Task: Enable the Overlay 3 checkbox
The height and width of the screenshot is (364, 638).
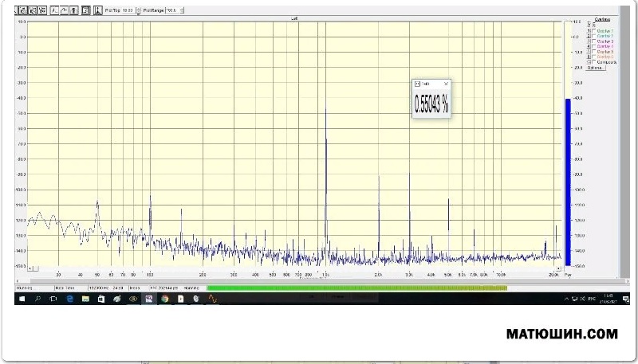Action: (594, 41)
